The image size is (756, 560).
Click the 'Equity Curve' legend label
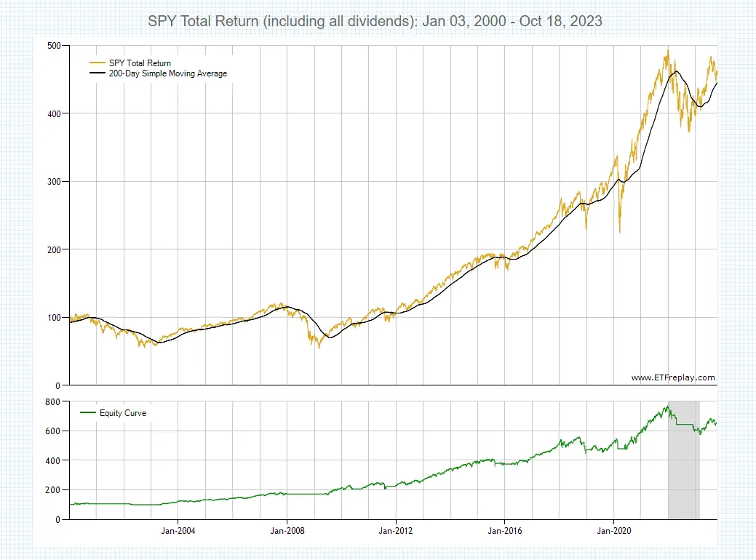point(123,413)
